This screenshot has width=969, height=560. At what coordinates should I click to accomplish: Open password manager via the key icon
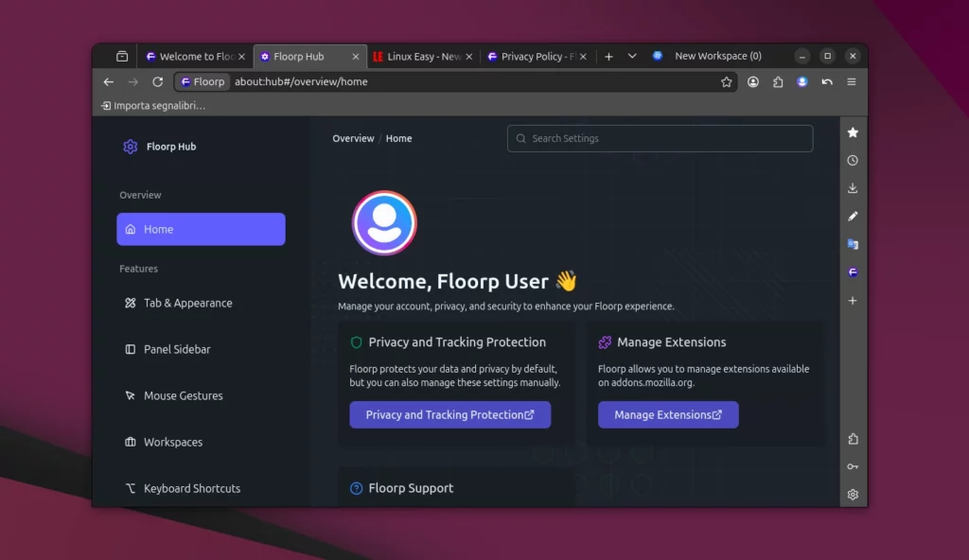point(853,466)
